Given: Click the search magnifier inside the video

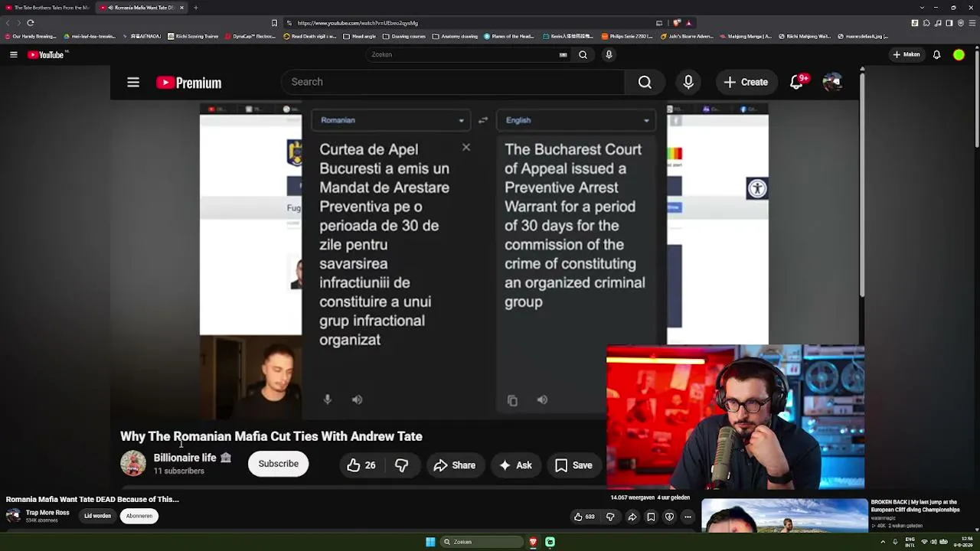Looking at the screenshot, I should click(x=645, y=83).
